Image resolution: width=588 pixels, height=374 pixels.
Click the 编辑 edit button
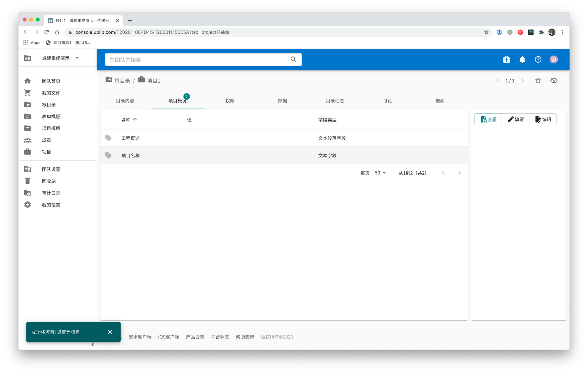pyautogui.click(x=543, y=119)
